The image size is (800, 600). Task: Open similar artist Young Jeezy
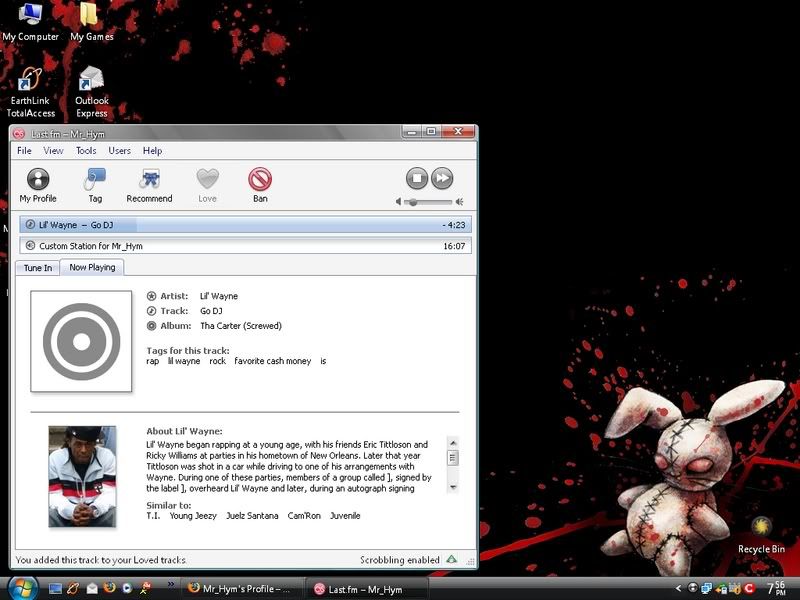tap(193, 516)
